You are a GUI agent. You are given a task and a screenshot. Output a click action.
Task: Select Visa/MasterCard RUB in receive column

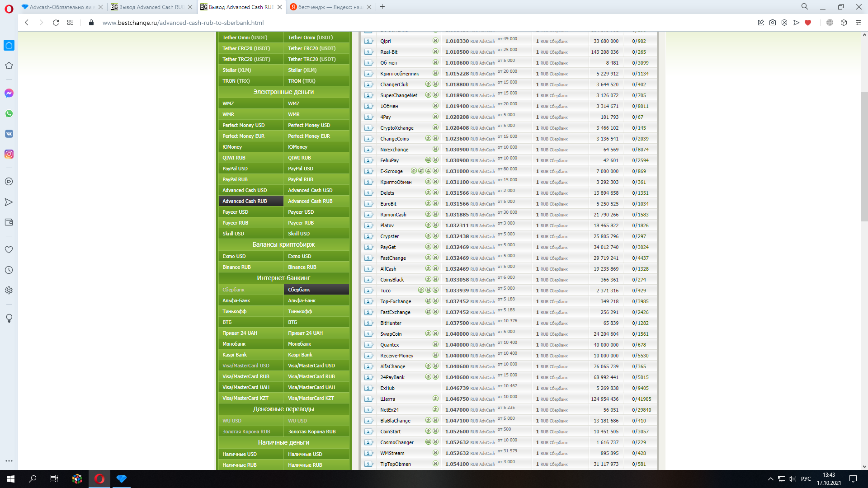(316, 376)
